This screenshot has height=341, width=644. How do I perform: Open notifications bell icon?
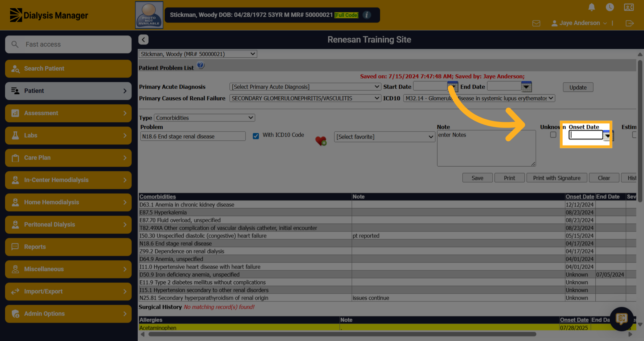tap(591, 7)
